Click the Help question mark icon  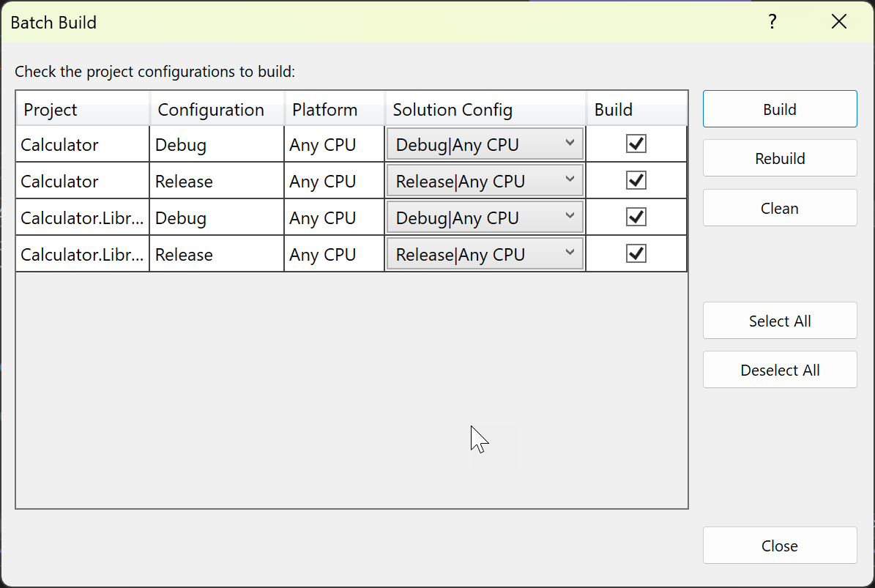[772, 22]
